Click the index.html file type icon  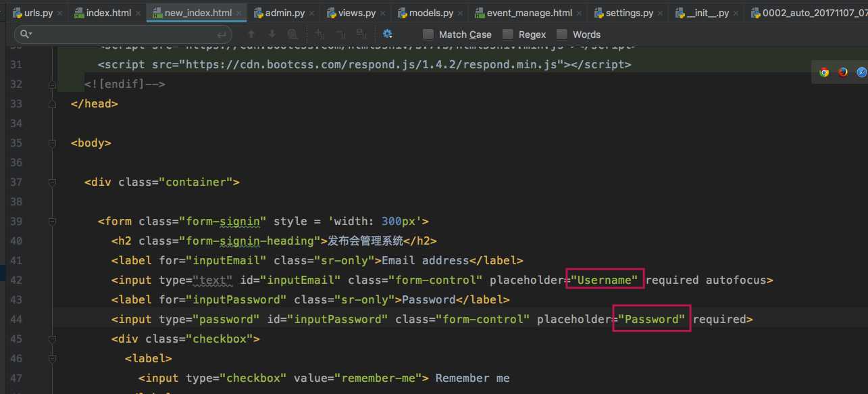click(x=79, y=13)
